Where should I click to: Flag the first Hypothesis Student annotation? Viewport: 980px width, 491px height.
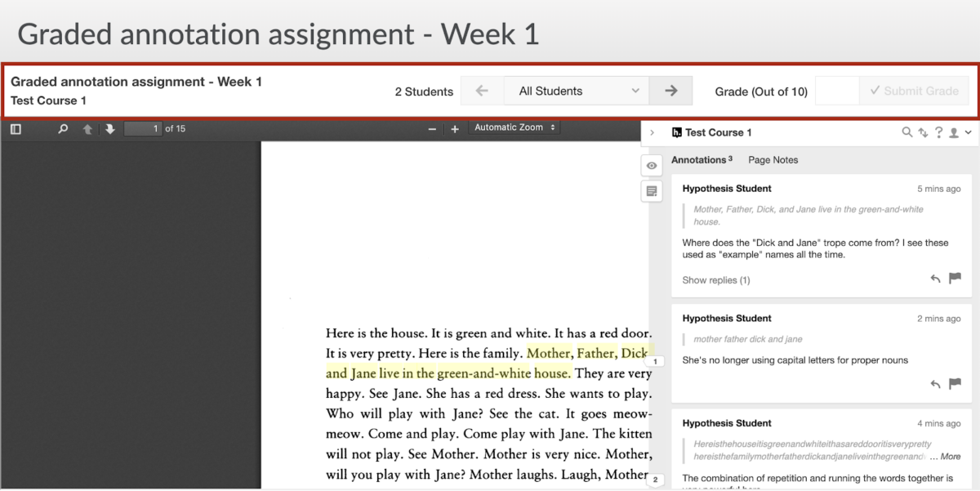coord(955,279)
